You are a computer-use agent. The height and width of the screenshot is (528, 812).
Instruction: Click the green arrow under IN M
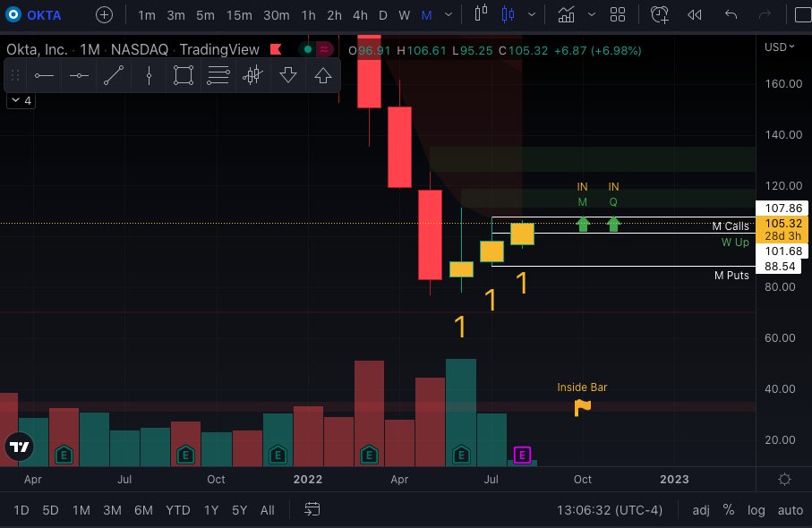(583, 224)
